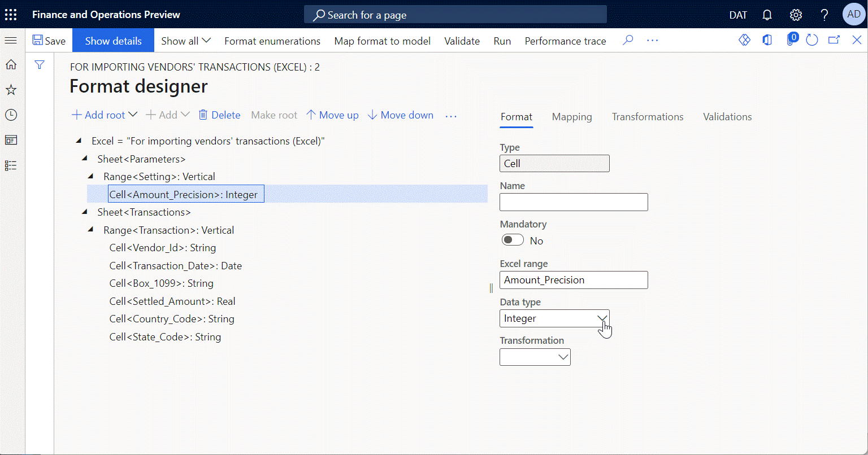Click the Name input field
The height and width of the screenshot is (455, 868).
574,202
